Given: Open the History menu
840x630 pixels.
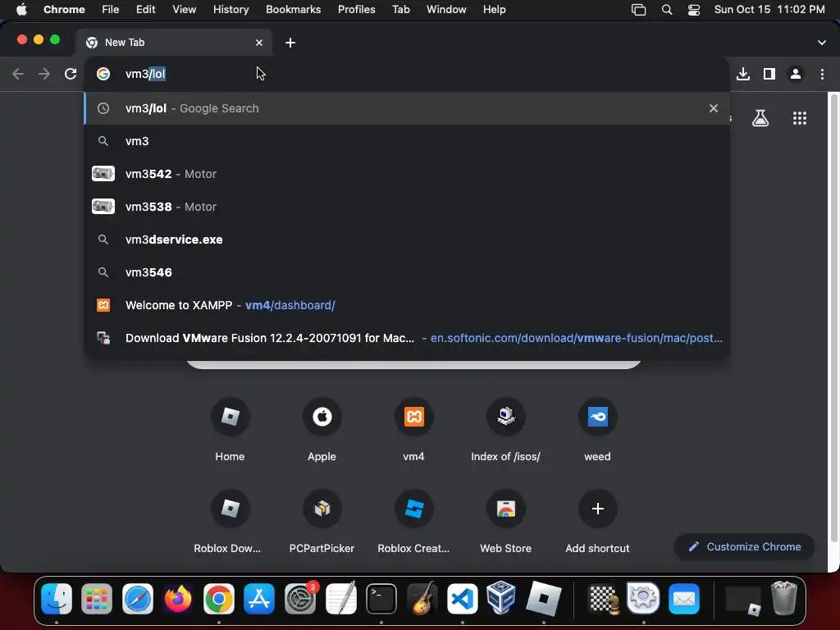Looking at the screenshot, I should tap(231, 10).
